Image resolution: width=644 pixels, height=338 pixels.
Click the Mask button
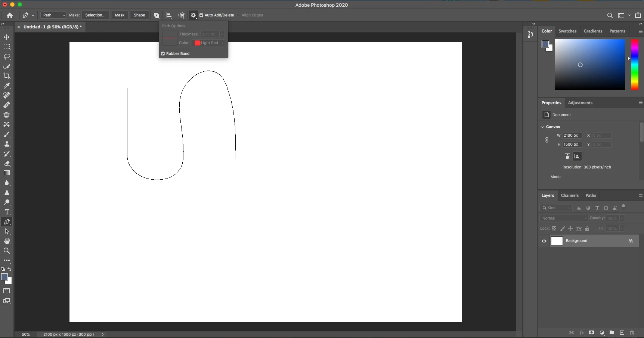coord(120,15)
